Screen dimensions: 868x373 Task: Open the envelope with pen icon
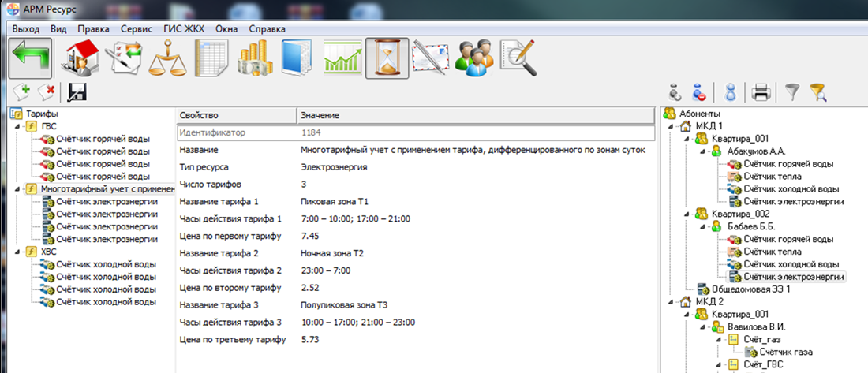point(432,58)
